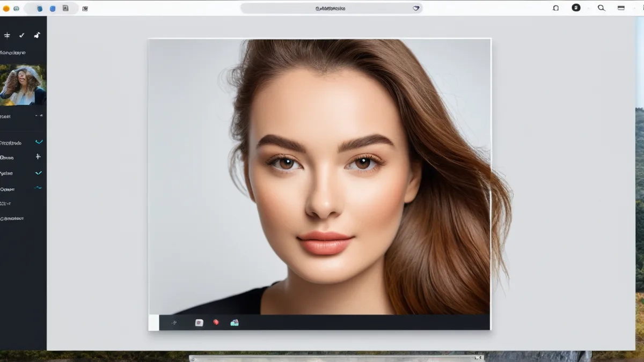The width and height of the screenshot is (644, 362).
Task: Toggle the second teal checkmark in sidebar
Action: tap(39, 173)
